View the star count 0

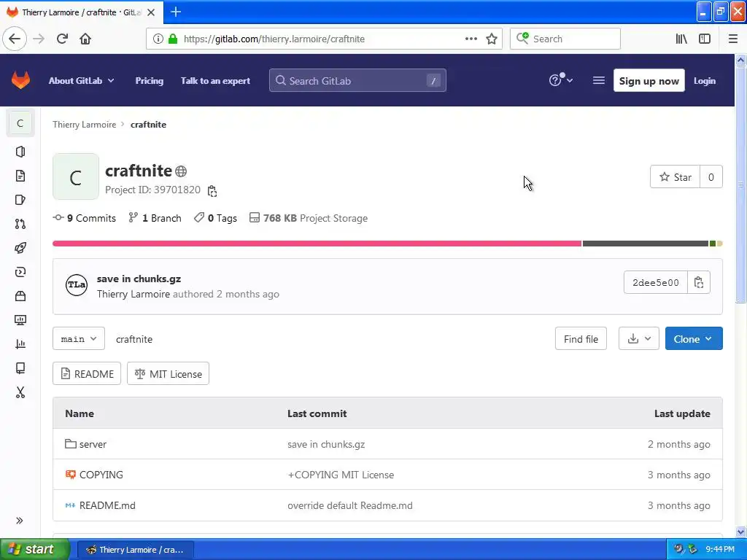tap(711, 177)
